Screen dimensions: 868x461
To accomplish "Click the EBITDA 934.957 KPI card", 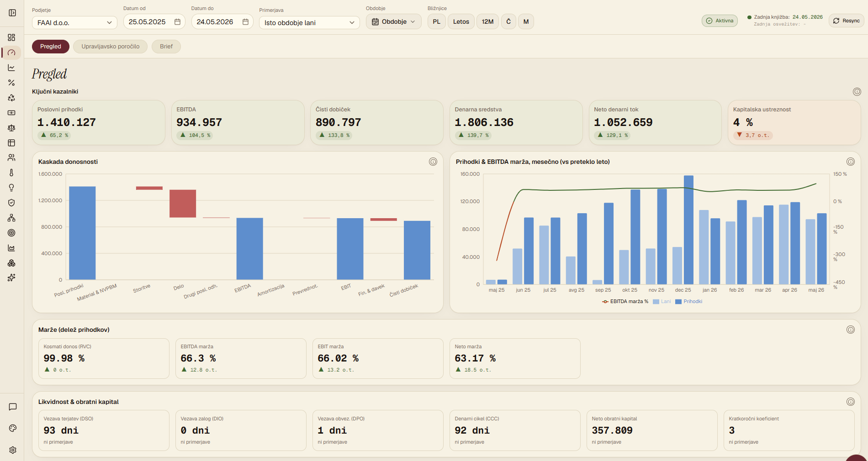I will coord(238,123).
